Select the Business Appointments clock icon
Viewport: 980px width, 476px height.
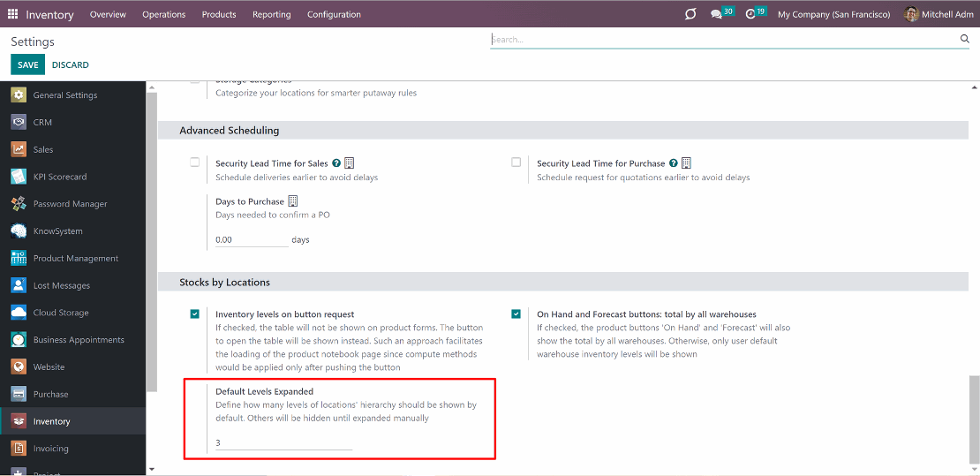click(x=19, y=340)
